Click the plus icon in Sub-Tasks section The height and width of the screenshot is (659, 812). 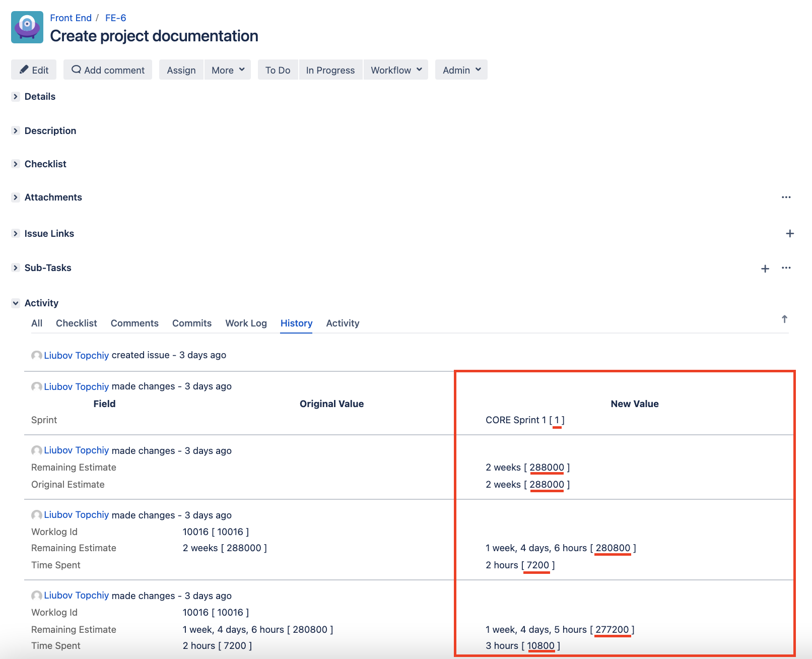765,269
